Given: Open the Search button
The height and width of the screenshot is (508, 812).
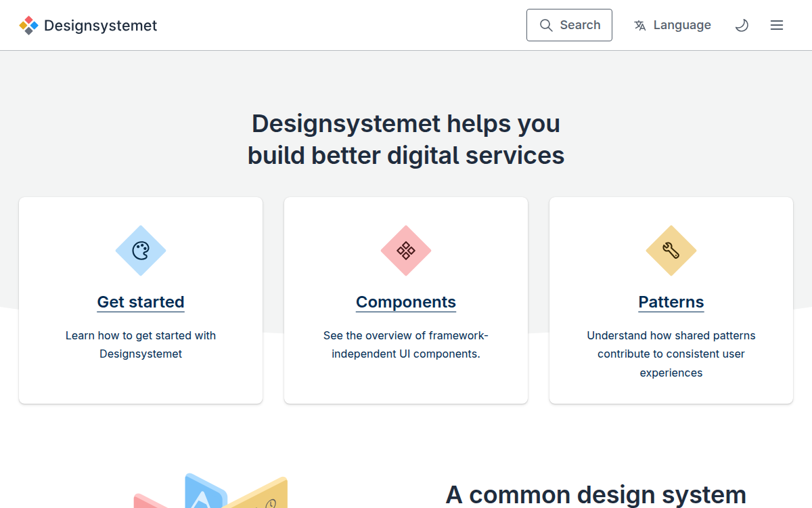Looking at the screenshot, I should 569,25.
